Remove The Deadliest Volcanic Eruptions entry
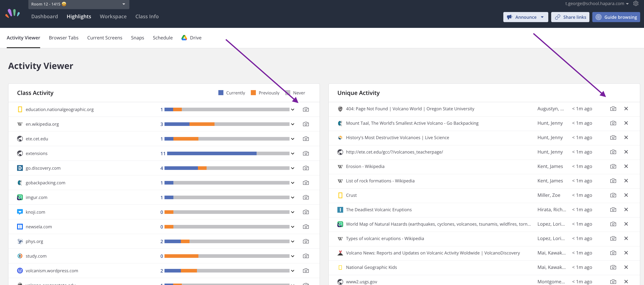 626,210
